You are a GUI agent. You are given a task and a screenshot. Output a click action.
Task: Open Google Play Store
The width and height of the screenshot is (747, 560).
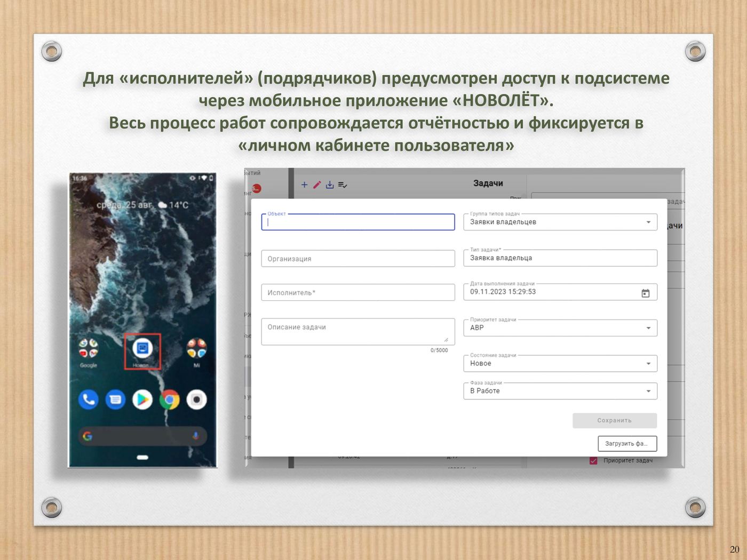point(142,399)
